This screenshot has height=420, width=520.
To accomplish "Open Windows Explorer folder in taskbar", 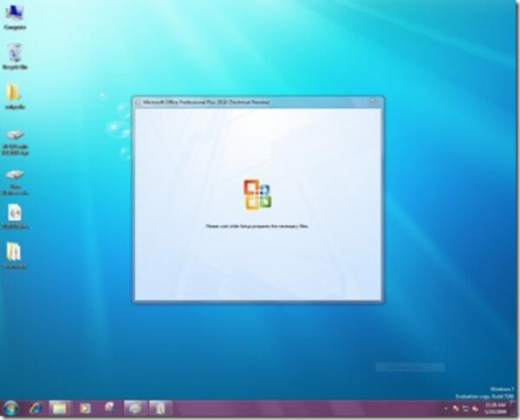I will (59, 408).
